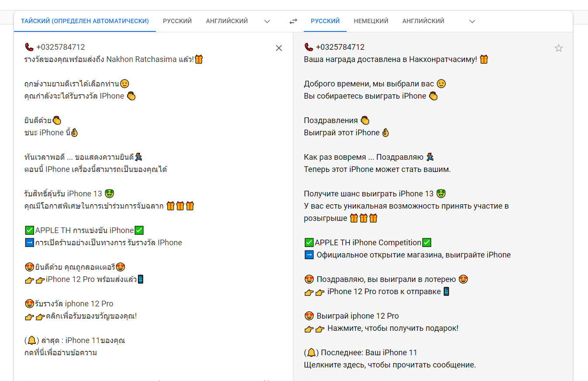Screen dimensions: 588x381
Task: Click the bell emoji in the translation
Action: [311, 353]
